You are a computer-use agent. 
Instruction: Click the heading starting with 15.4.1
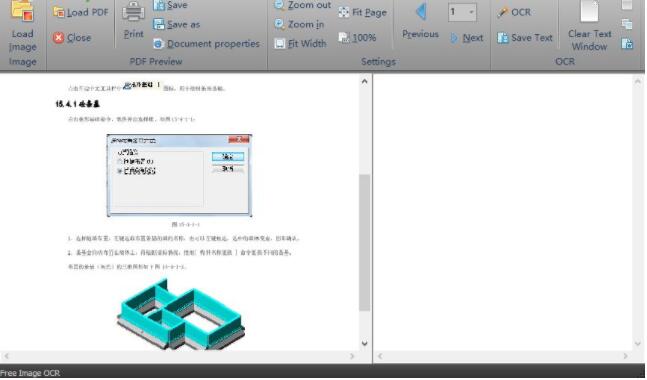coord(78,104)
